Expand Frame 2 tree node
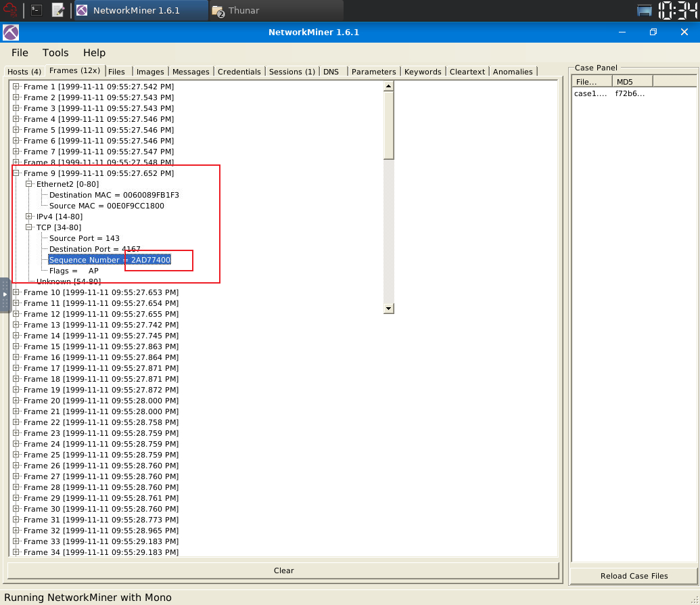 (x=16, y=97)
